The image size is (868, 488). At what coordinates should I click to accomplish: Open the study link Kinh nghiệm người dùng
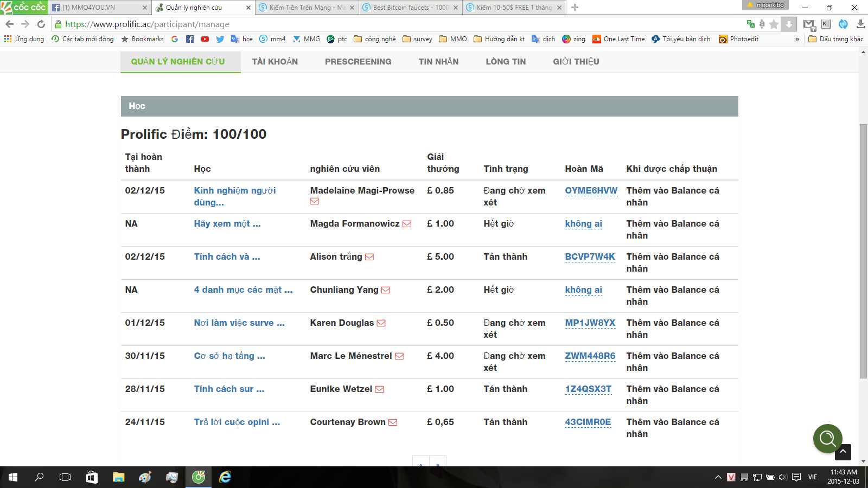click(x=235, y=196)
